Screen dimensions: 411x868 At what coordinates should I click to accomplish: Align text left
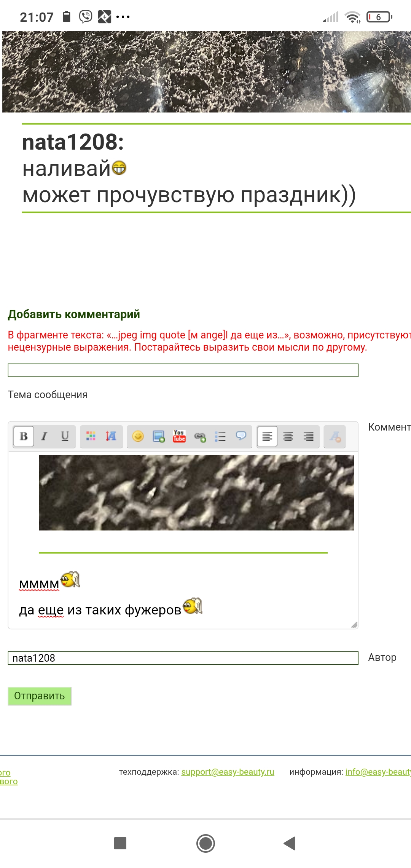[267, 436]
